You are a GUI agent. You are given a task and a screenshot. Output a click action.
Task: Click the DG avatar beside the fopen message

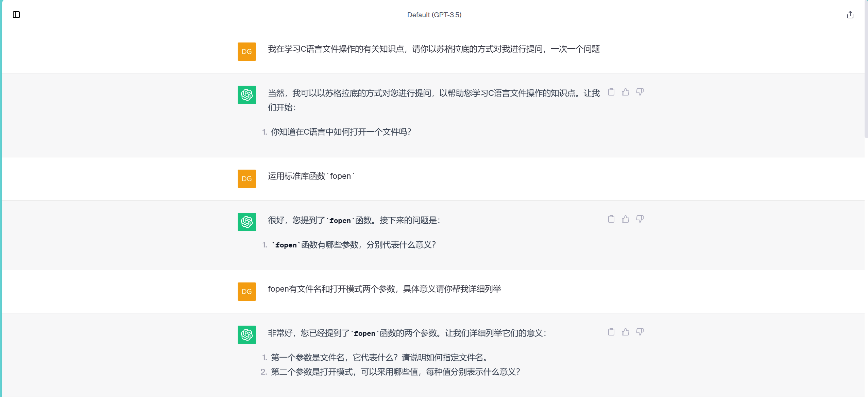[246, 179]
